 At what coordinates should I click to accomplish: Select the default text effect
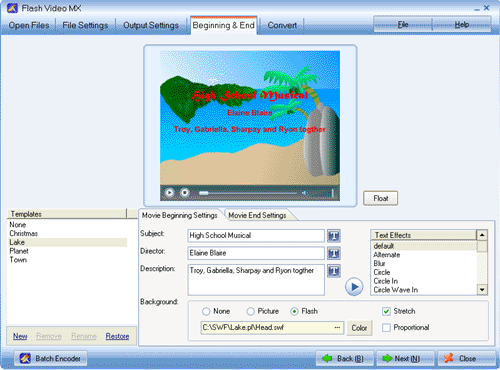[x=424, y=246]
